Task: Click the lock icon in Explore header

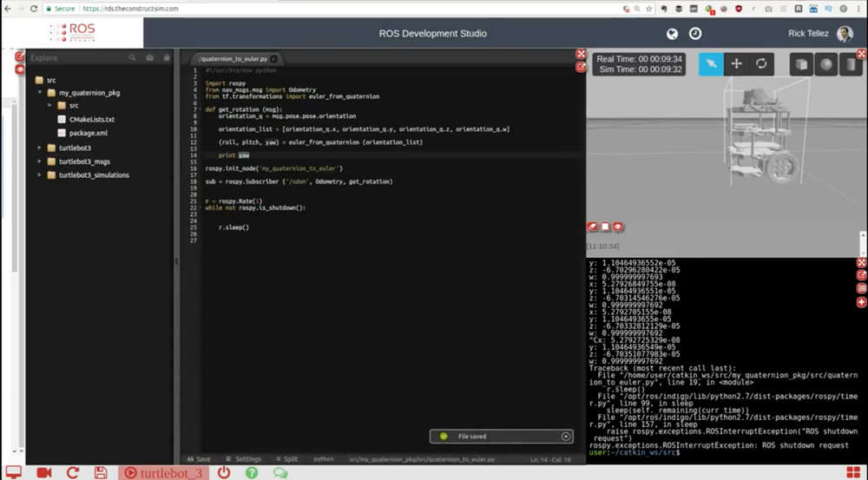Action: [167, 57]
